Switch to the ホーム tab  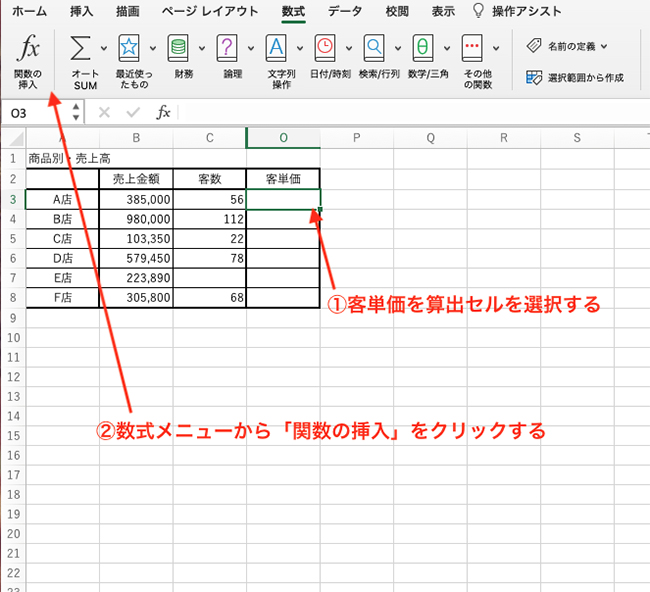coord(29,11)
